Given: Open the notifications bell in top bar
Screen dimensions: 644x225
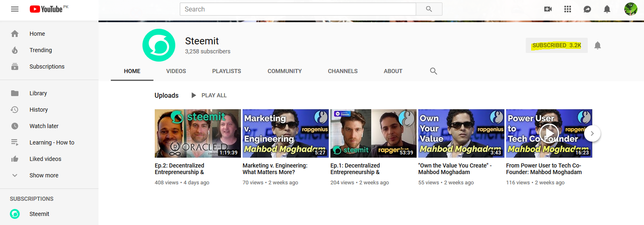Looking at the screenshot, I should click(607, 9).
